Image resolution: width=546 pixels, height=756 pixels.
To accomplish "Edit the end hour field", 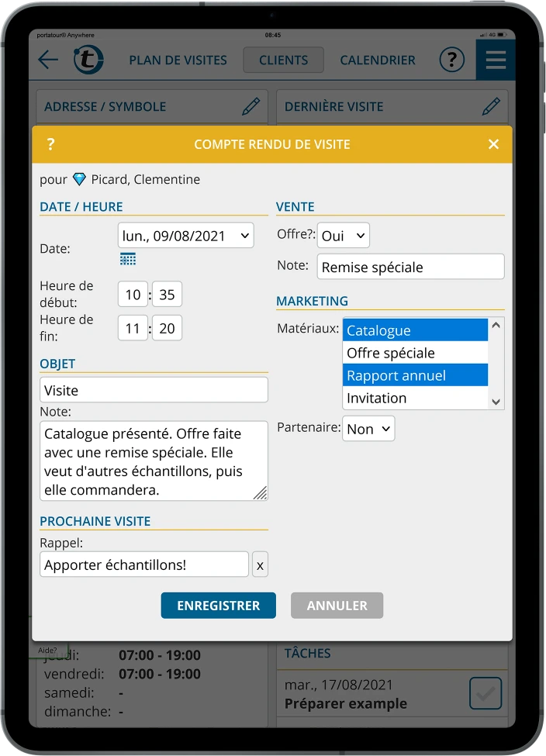I will 133,328.
